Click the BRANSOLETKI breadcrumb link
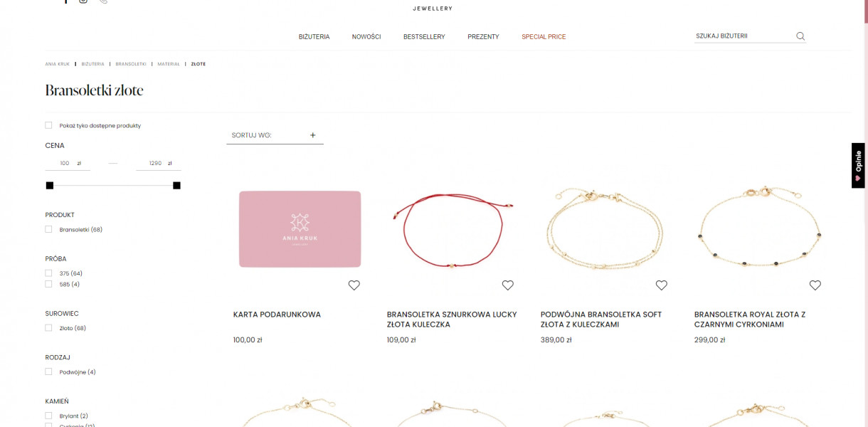Screen dimensions: 868x427 point(131,64)
